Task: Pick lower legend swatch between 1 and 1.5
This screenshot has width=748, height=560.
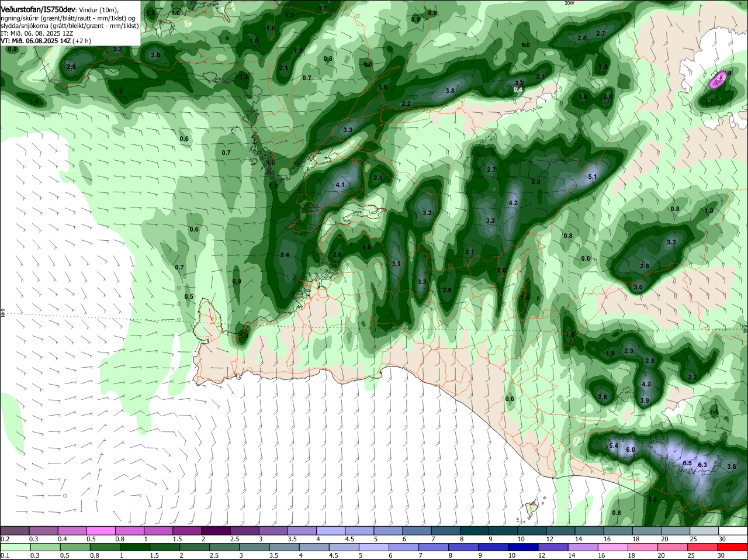Action: tap(134, 547)
